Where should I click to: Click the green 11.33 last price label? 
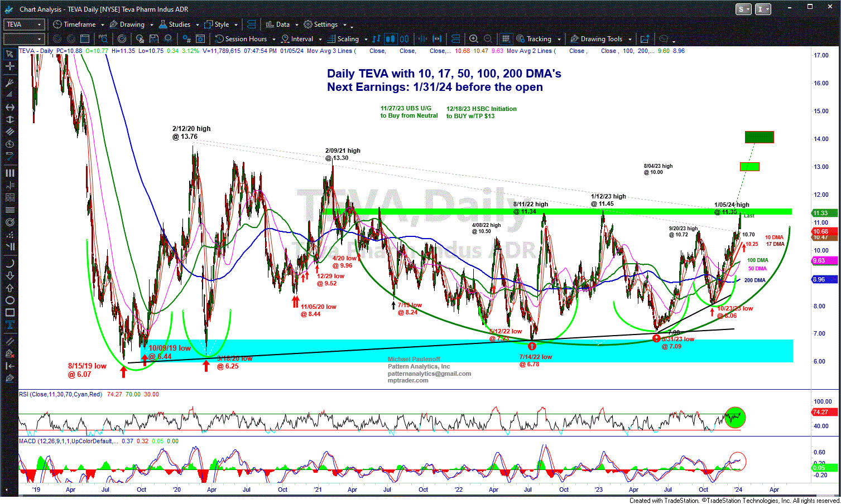[824, 213]
